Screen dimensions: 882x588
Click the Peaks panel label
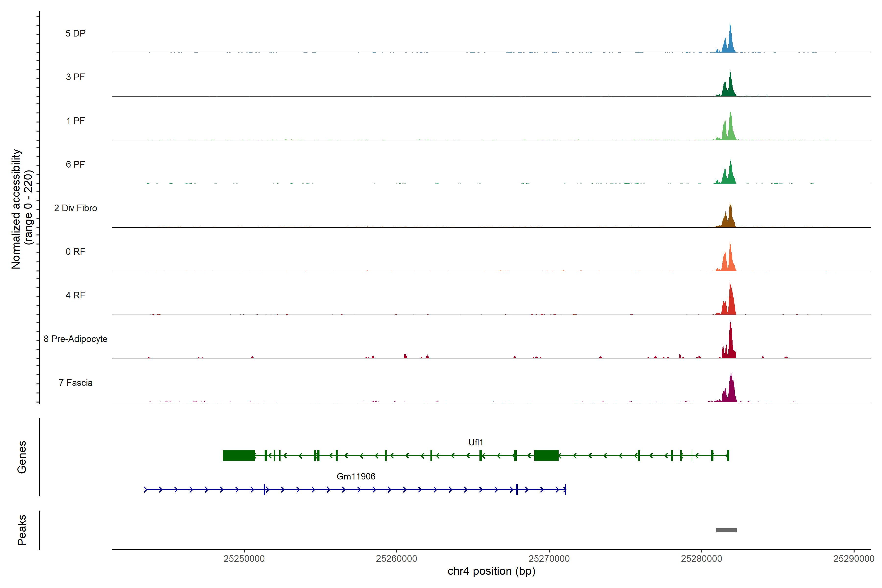[22, 530]
